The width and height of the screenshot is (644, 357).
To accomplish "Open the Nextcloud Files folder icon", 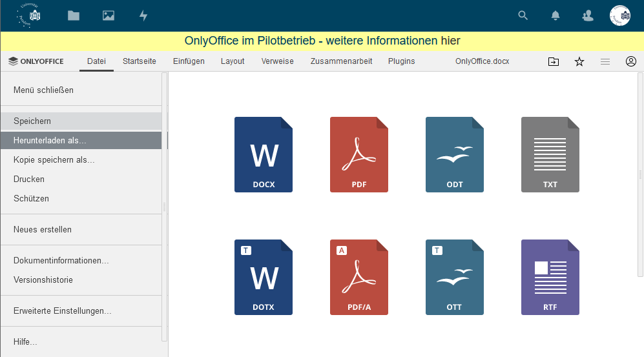I will coord(74,15).
